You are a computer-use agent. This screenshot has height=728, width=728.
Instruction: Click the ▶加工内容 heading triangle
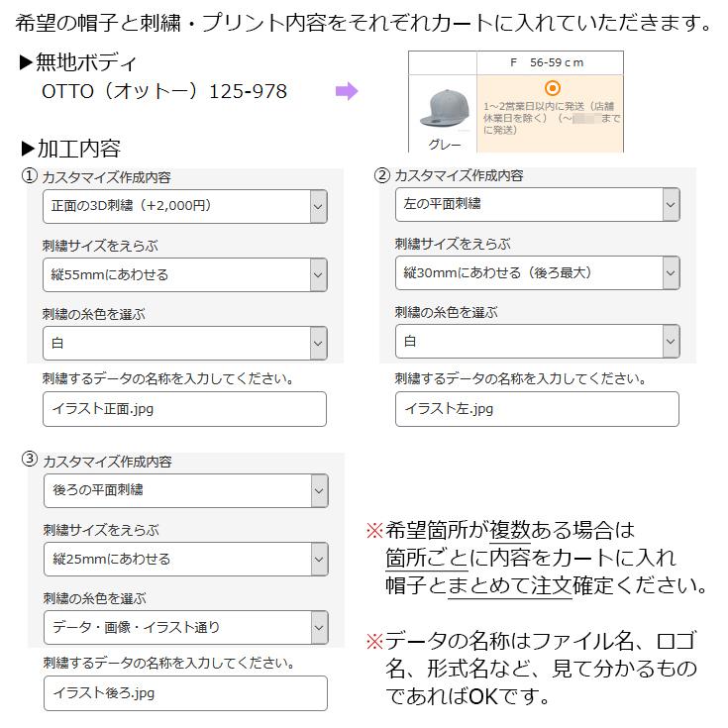(x=28, y=150)
